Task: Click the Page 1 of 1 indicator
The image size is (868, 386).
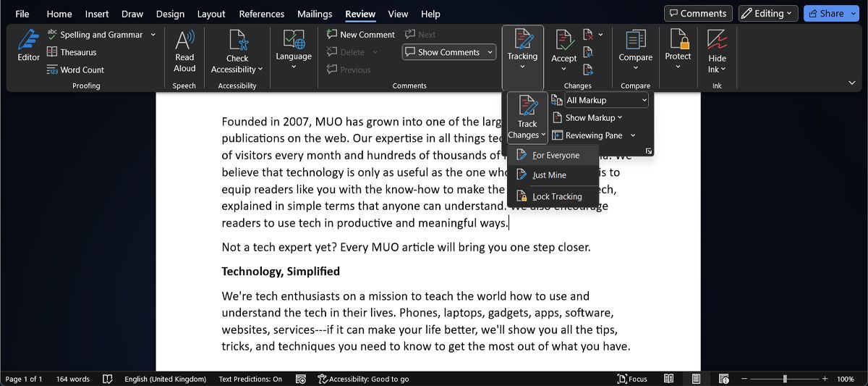Action: (24, 379)
